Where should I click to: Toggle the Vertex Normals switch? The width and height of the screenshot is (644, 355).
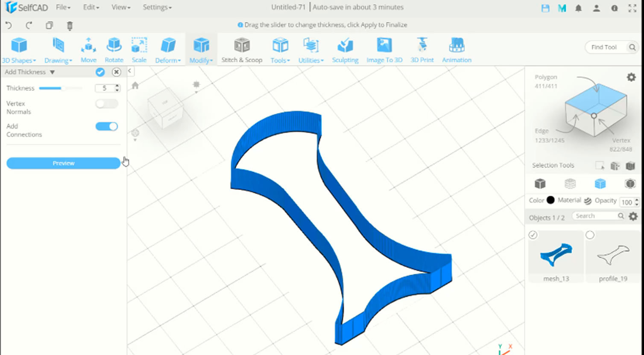coord(107,104)
